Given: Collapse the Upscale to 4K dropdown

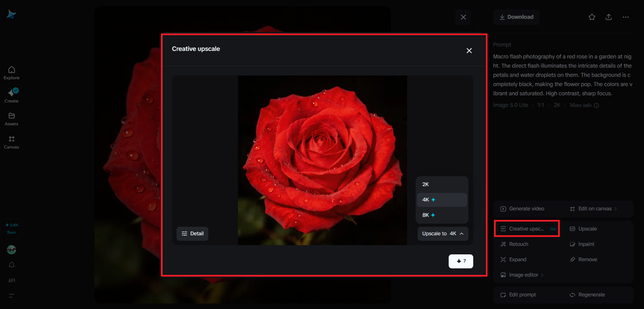Looking at the screenshot, I should point(443,234).
